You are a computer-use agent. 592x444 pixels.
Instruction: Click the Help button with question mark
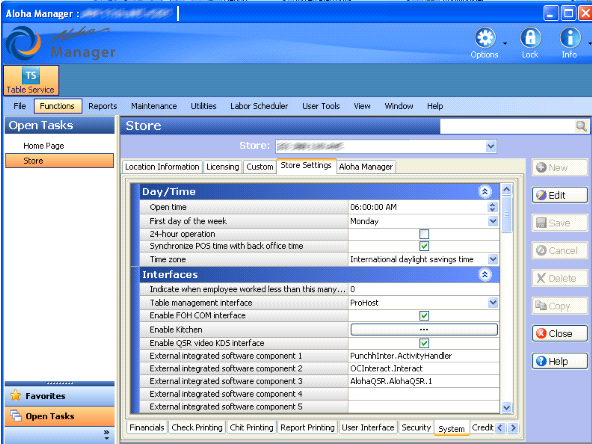click(560, 361)
